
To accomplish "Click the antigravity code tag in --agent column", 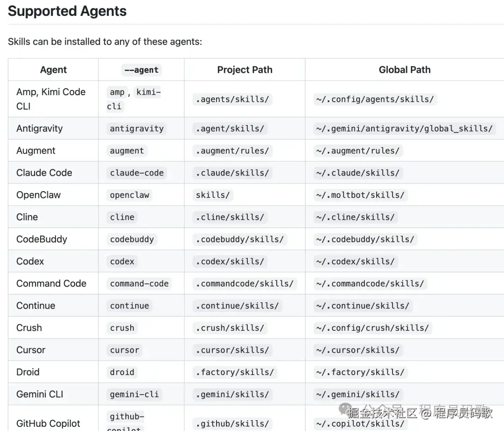I will click(x=137, y=128).
